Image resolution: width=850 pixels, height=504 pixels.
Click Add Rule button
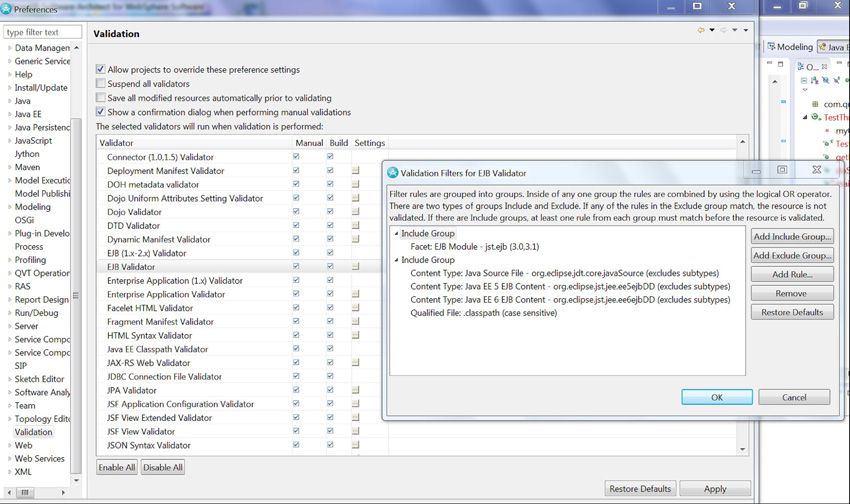click(792, 274)
